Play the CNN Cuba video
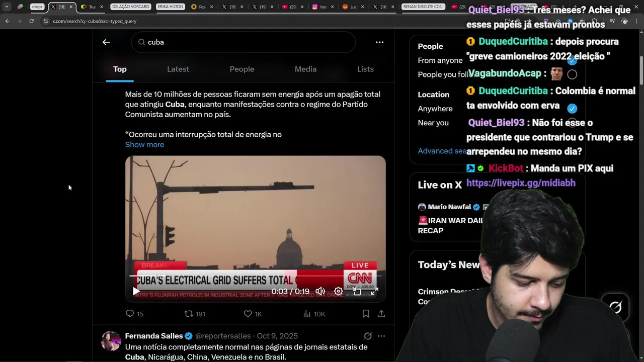 coord(136,291)
